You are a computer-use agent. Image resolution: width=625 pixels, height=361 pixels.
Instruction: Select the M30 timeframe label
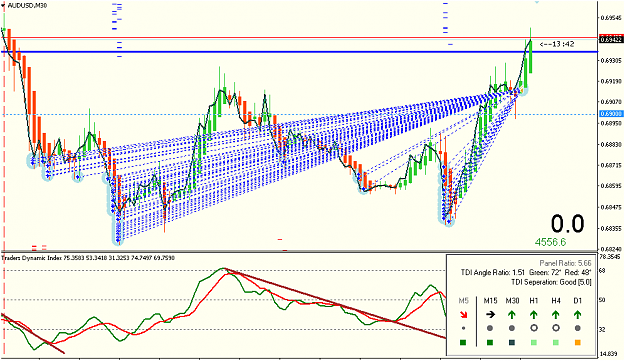click(x=512, y=301)
